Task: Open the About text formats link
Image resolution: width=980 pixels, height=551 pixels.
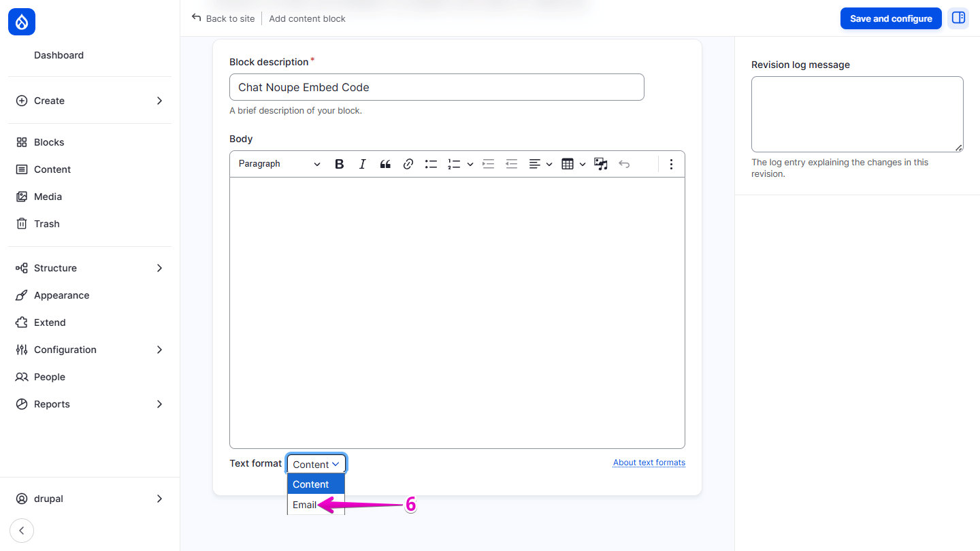Action: pyautogui.click(x=649, y=462)
